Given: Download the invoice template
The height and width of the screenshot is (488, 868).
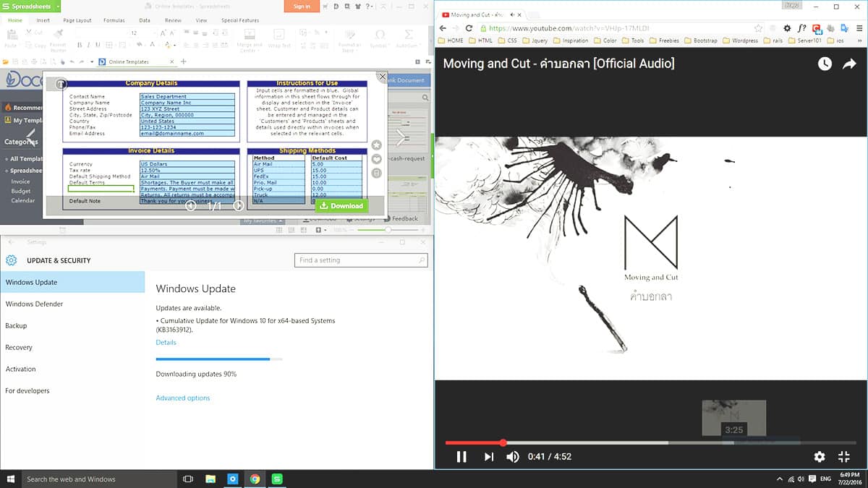Looking at the screenshot, I should click(341, 205).
